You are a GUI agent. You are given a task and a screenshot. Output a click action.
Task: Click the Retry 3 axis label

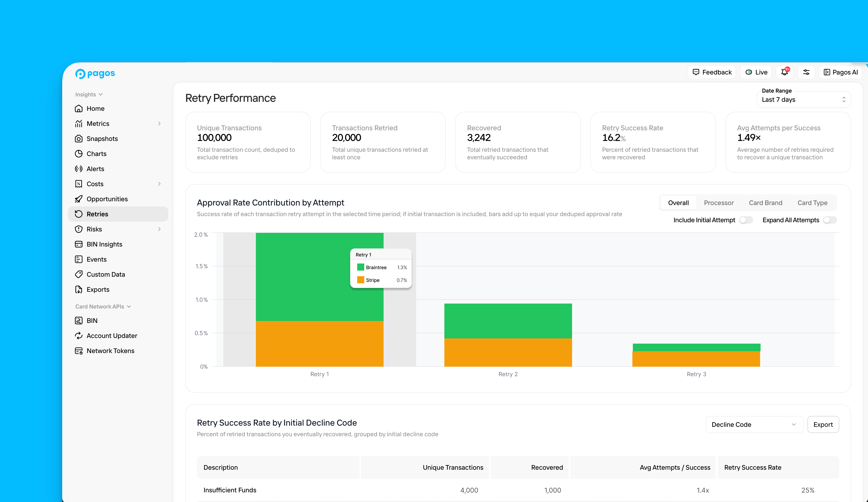pos(696,374)
